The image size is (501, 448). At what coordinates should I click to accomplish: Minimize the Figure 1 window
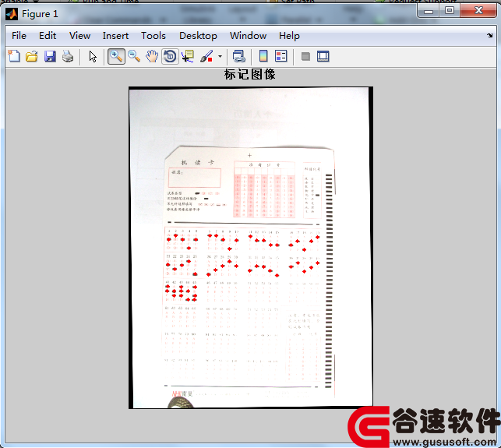pyautogui.click(x=429, y=12)
